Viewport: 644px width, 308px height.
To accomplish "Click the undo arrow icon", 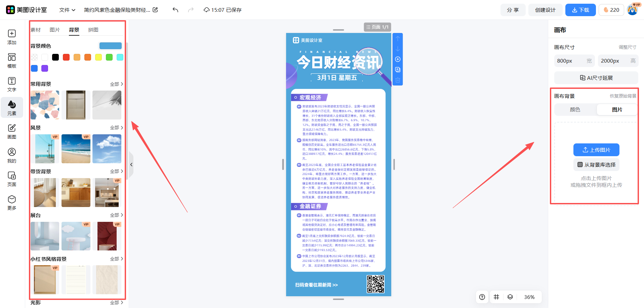I will pyautogui.click(x=175, y=10).
